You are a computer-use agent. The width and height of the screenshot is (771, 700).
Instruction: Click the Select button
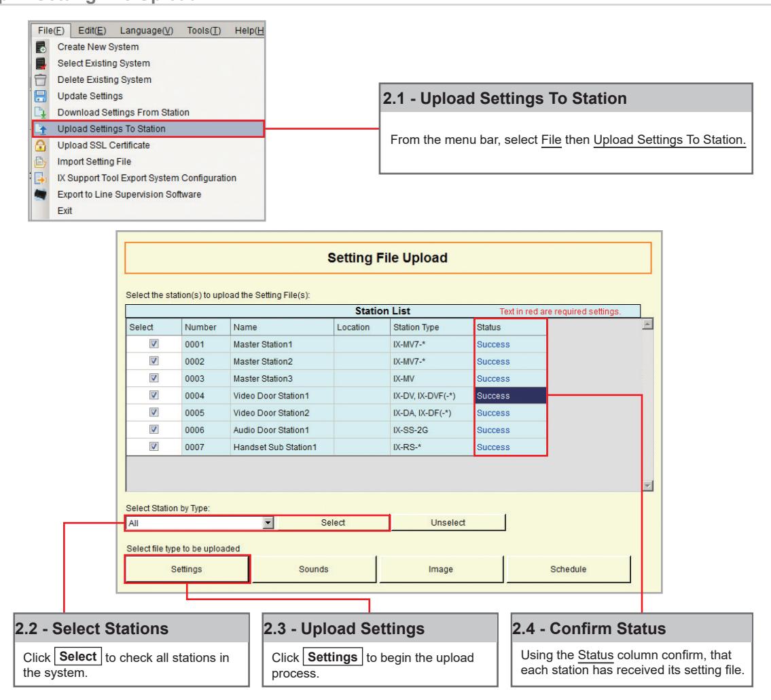(x=333, y=523)
